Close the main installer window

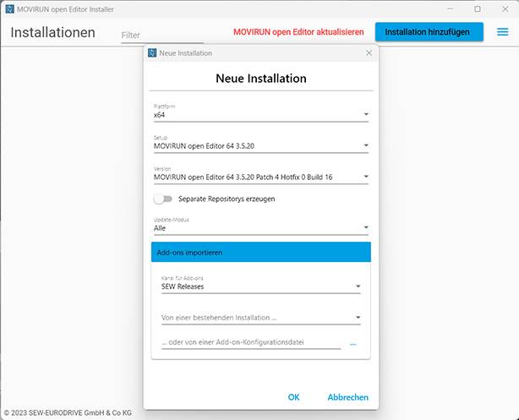(x=505, y=8)
